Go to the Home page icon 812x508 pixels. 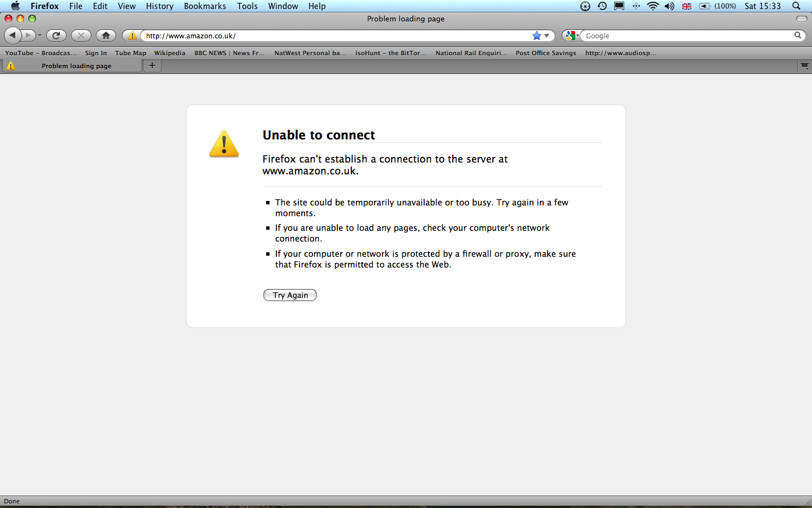pos(106,36)
